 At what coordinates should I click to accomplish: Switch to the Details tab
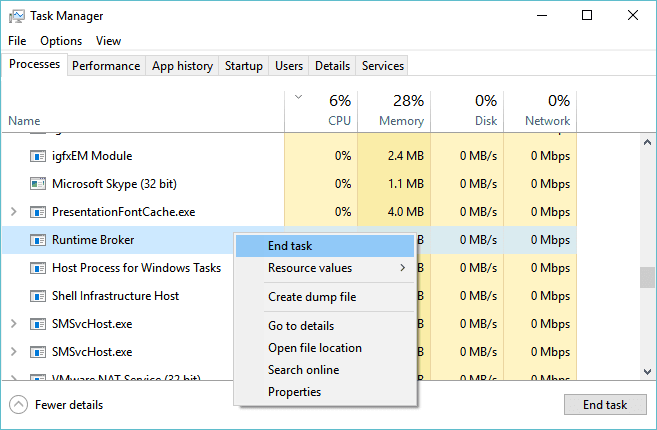[x=332, y=66]
